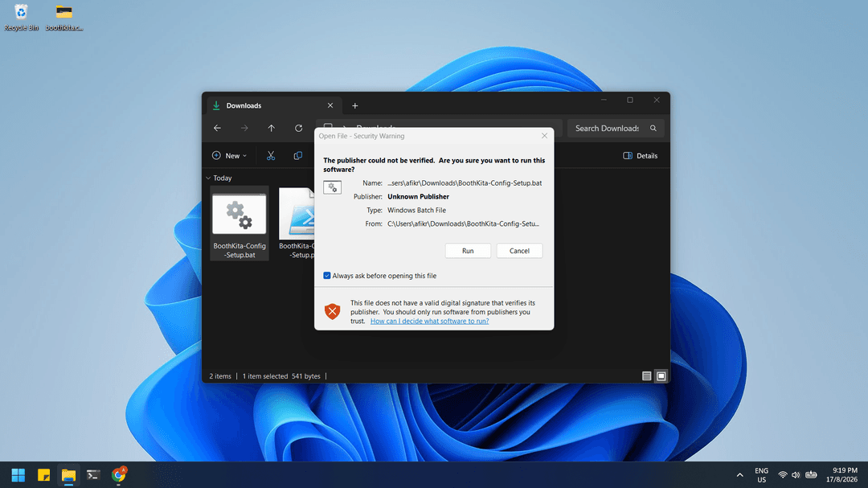Click Run in the security warning

(x=467, y=251)
